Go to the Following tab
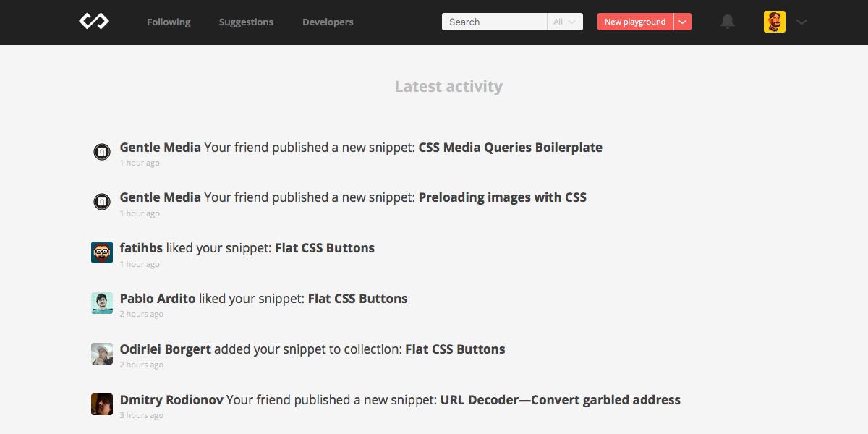The width and height of the screenshot is (868, 434). point(169,22)
